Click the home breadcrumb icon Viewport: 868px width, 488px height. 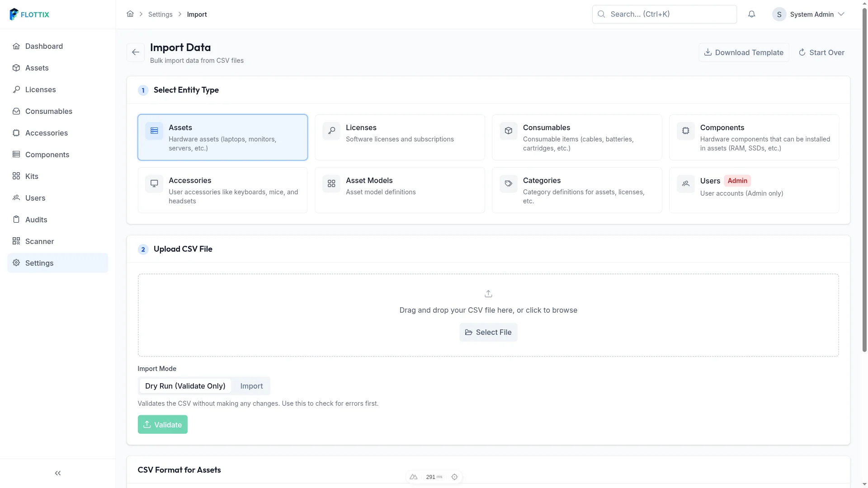pos(130,14)
